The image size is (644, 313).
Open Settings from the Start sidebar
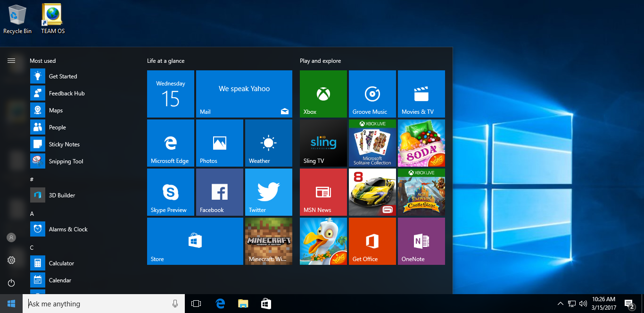pos(11,260)
